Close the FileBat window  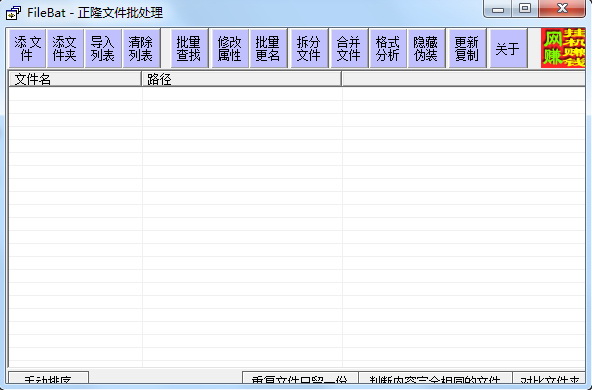pos(562,9)
